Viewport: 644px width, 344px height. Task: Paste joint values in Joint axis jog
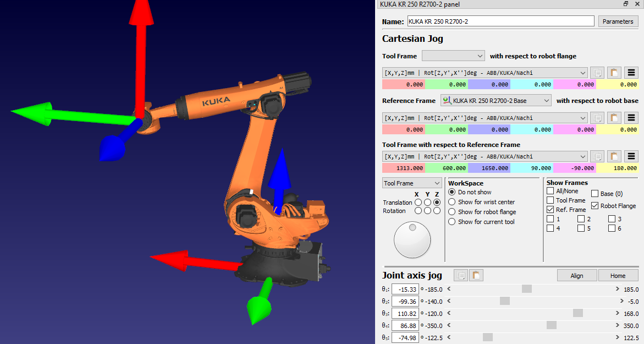pos(476,275)
